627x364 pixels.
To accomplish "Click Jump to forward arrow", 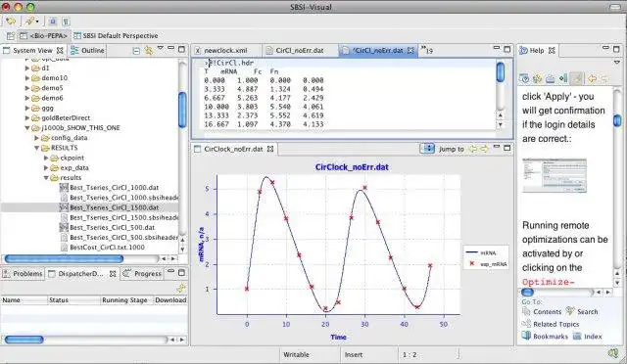I will pyautogui.click(x=484, y=149).
